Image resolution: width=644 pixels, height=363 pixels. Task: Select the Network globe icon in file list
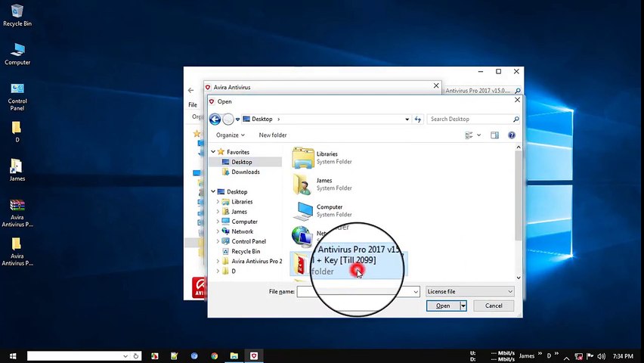point(302,237)
